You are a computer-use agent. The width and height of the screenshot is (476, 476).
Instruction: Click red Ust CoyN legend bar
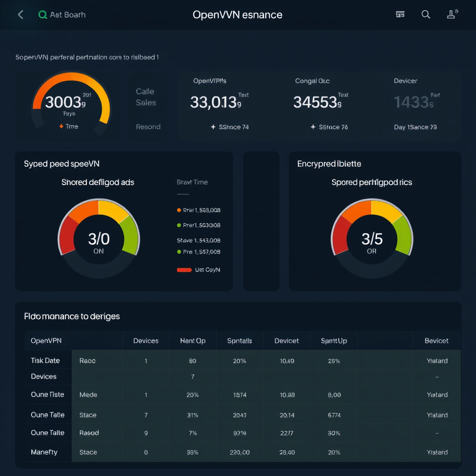click(x=184, y=270)
